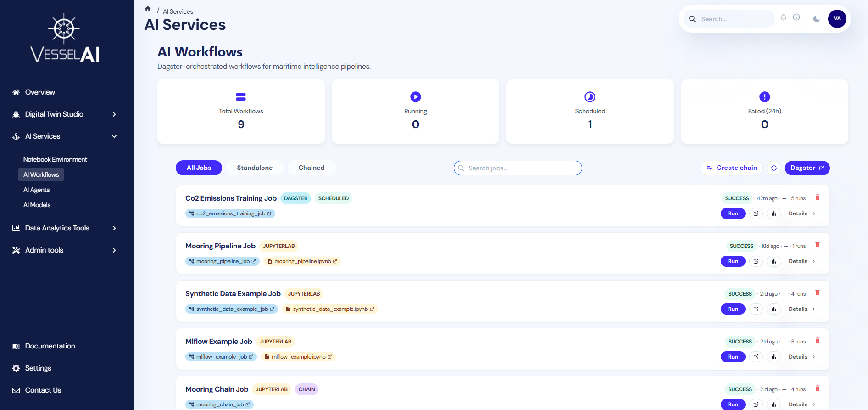Delete the Synthetic Data Example Job
The height and width of the screenshot is (410, 868).
(x=817, y=293)
